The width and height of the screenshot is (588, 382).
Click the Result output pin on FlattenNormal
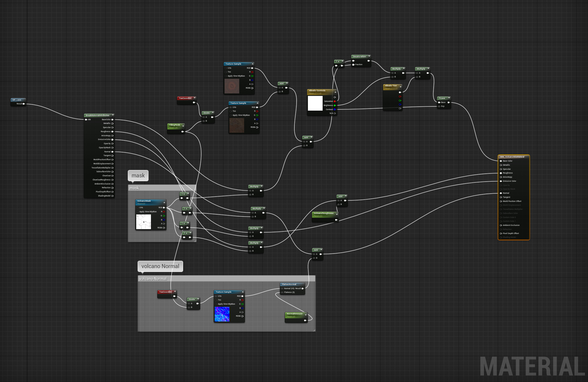[302, 289]
